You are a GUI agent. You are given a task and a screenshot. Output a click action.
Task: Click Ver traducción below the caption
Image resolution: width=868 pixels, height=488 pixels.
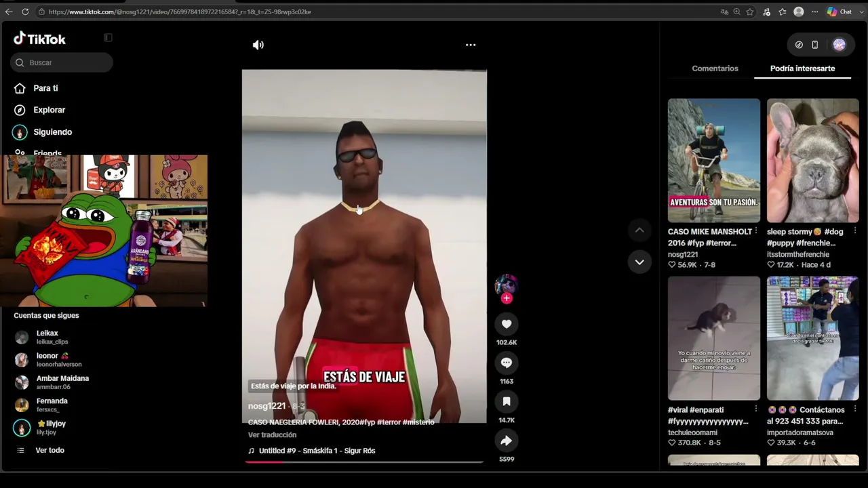pos(272,435)
